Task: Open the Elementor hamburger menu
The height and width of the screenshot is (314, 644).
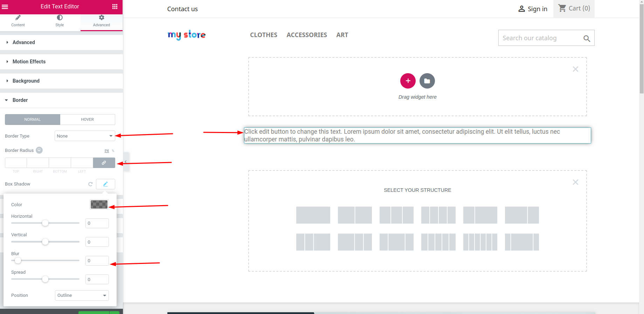Action: [x=5, y=7]
